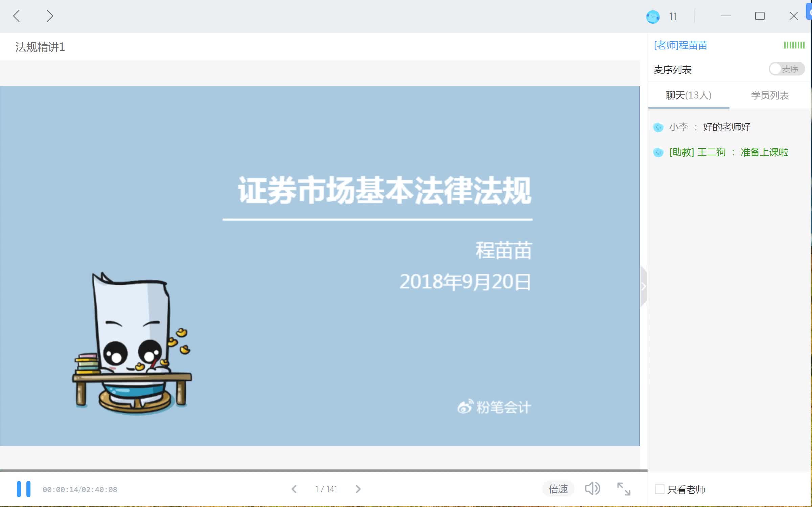Go to the next slide page

(358, 489)
